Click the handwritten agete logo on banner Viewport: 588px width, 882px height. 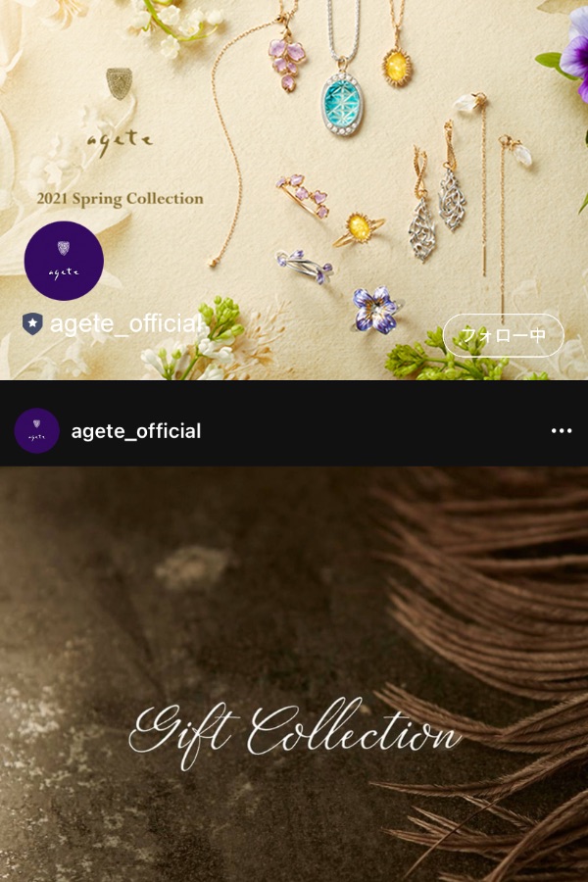point(120,141)
